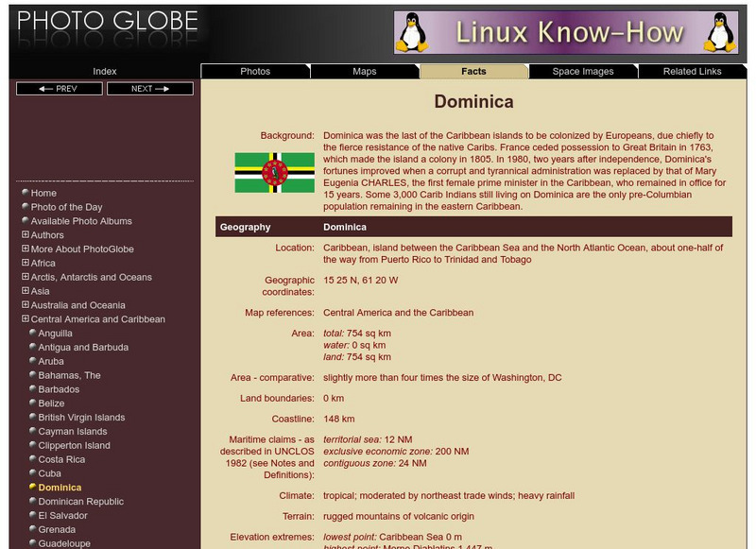This screenshot has width=756, height=549.
Task: Select the Related Links tab
Action: click(x=692, y=71)
